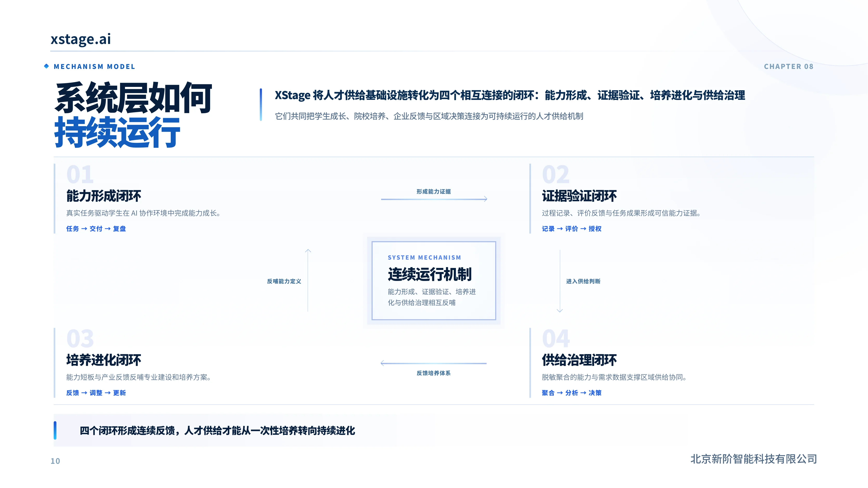Click the 反馈培养体系 arrow label
The image size is (868, 488).
click(434, 373)
